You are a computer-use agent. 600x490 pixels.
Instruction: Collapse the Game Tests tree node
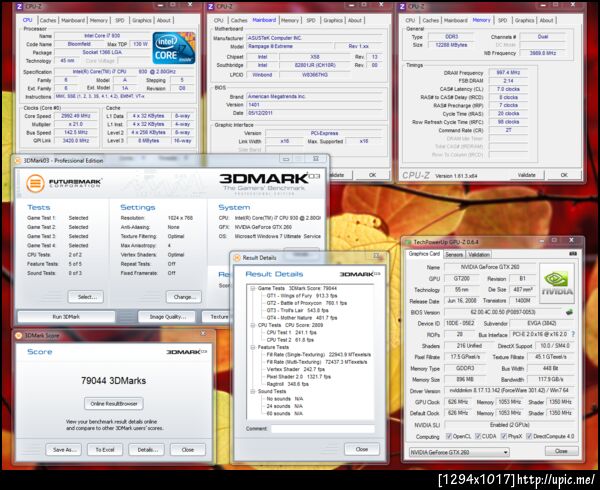pyautogui.click(x=253, y=288)
